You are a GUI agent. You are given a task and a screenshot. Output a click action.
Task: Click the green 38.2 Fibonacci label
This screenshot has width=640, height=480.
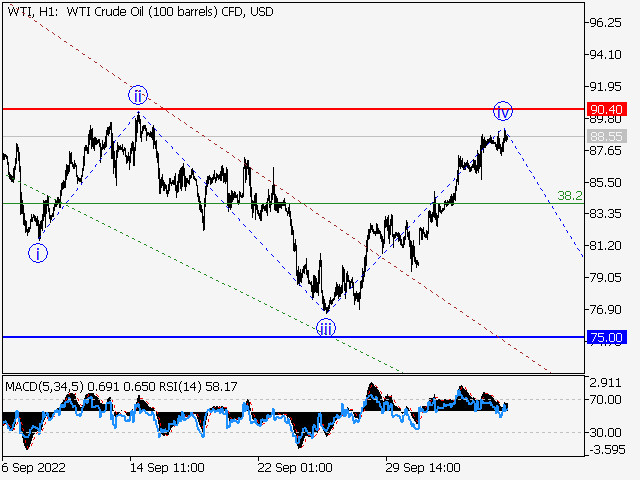[x=570, y=196]
